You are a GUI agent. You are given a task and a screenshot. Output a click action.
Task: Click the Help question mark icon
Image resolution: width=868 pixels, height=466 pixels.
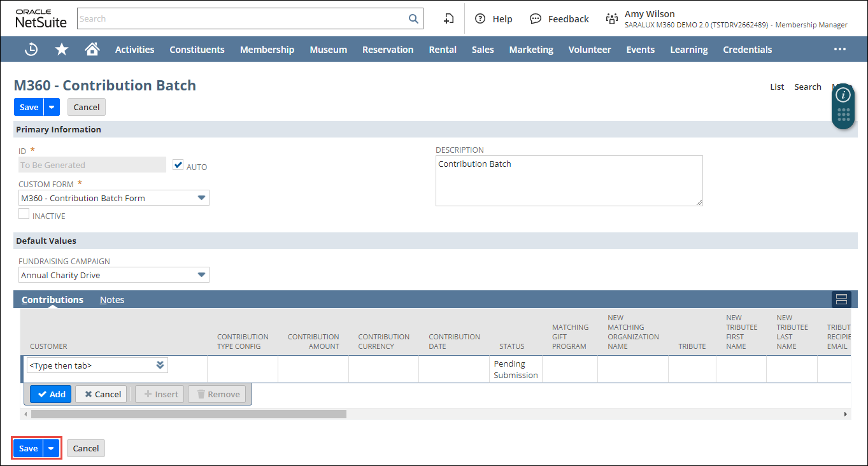[x=480, y=18]
